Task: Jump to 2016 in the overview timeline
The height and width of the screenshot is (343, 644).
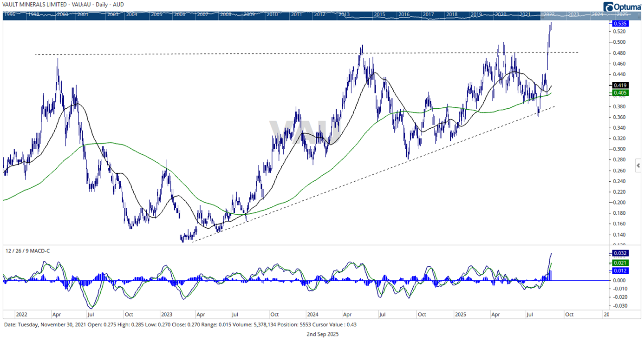Action: pyautogui.click(x=403, y=14)
